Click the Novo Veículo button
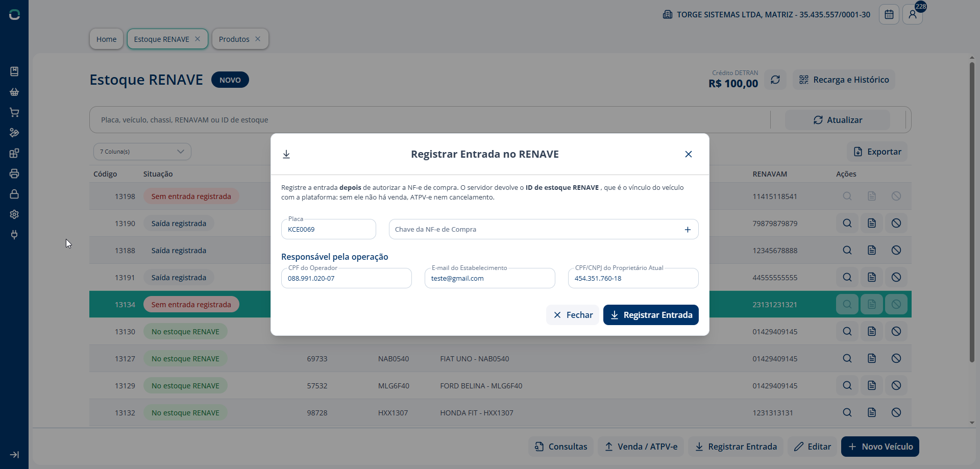The height and width of the screenshot is (469, 980). tap(880, 447)
